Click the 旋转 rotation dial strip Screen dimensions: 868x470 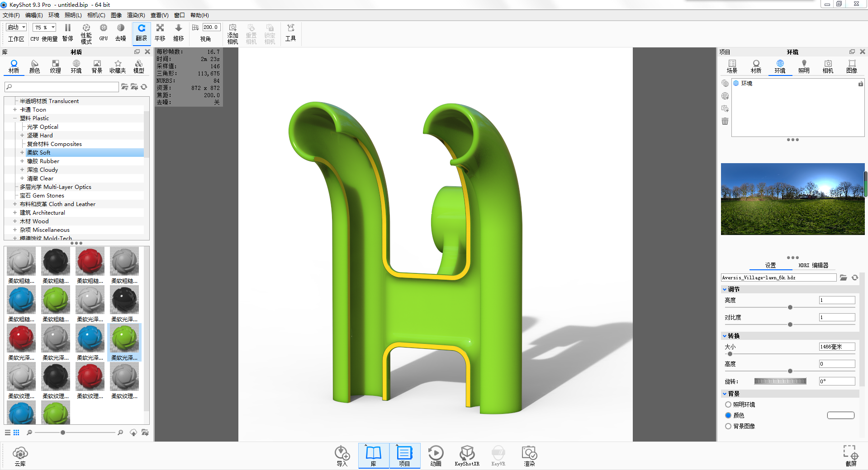[x=780, y=381]
